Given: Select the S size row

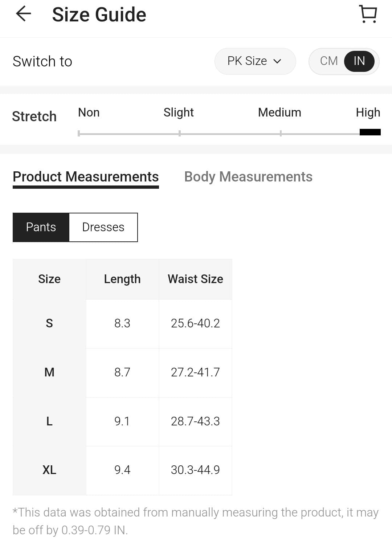Looking at the screenshot, I should coord(49,323).
